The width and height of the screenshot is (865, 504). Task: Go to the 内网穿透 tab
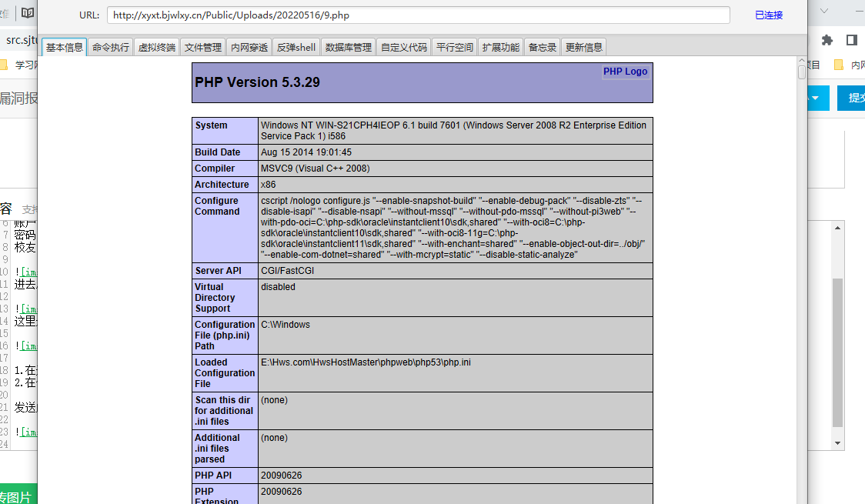coord(249,48)
